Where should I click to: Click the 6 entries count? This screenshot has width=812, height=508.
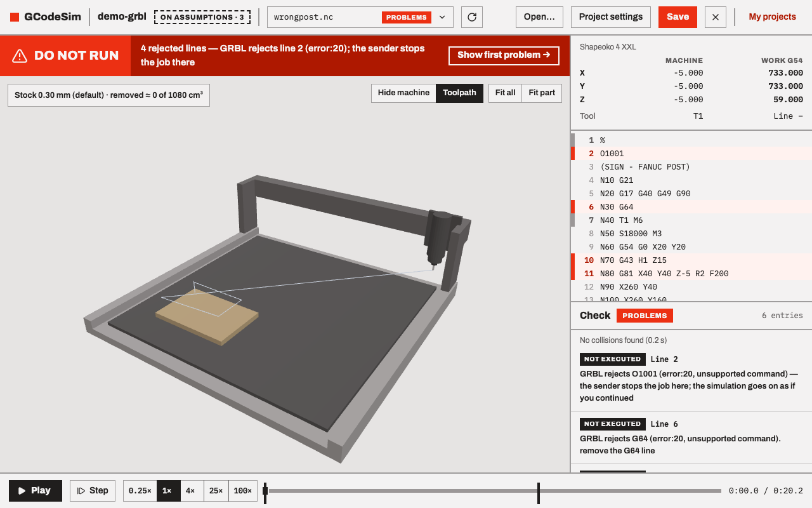782,316
